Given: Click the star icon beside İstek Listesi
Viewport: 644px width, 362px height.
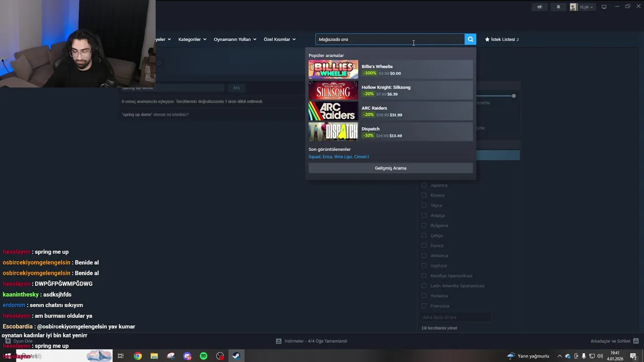Looking at the screenshot, I should click(x=487, y=39).
